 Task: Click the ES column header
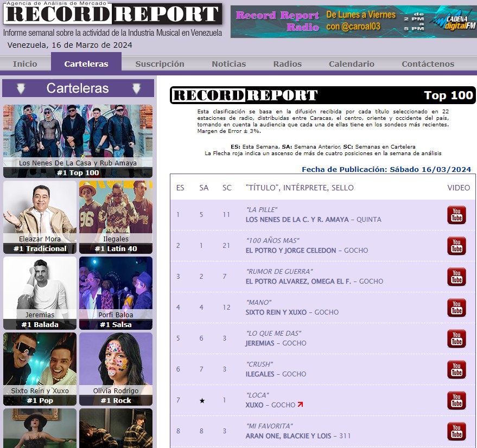tap(180, 188)
